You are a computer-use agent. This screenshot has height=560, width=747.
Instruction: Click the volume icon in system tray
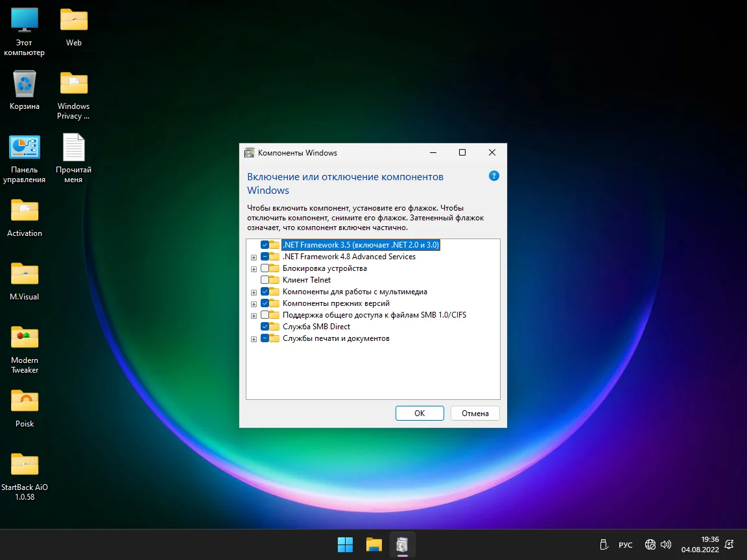point(666,545)
